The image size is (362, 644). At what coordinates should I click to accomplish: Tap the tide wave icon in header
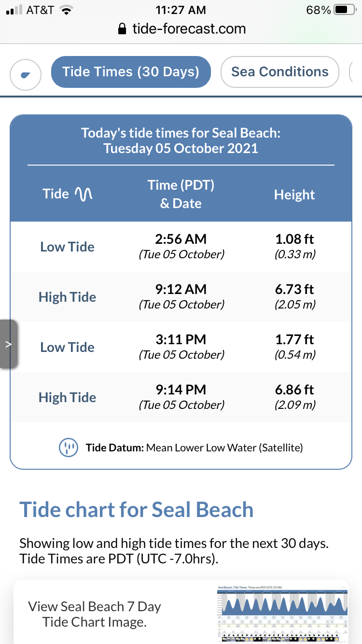click(84, 194)
